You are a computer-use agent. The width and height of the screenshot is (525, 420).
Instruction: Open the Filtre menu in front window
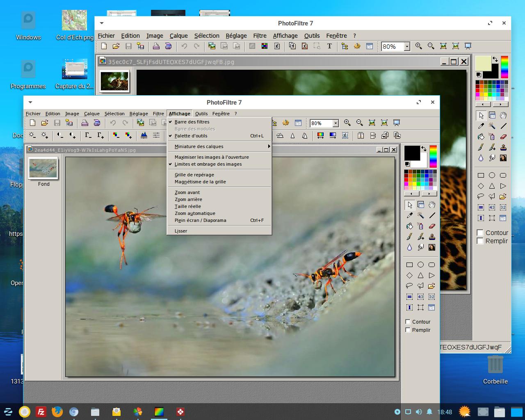158,114
